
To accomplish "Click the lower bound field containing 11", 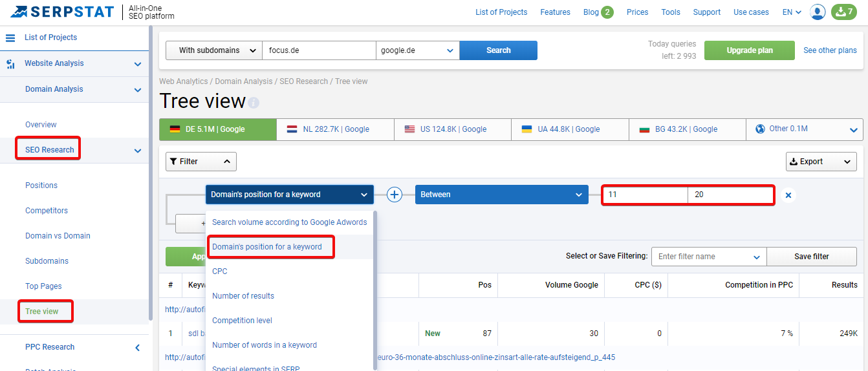I will pos(646,195).
